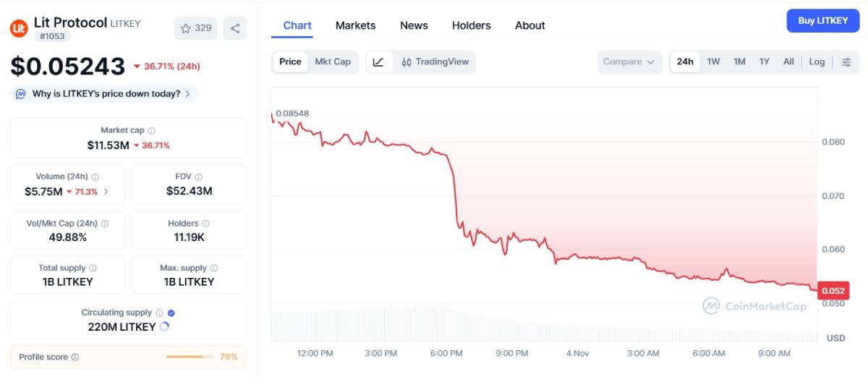Open chart settings sliders icon
The image size is (868, 377).
coord(846,62)
